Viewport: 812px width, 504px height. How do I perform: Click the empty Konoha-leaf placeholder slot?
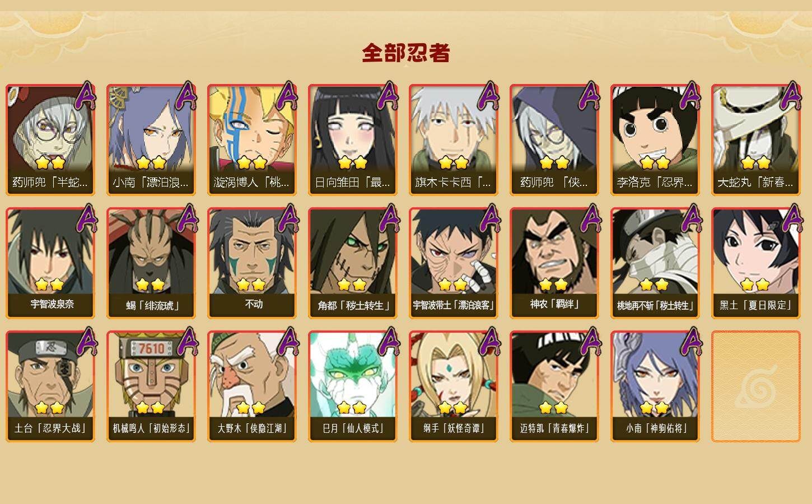pos(756,386)
